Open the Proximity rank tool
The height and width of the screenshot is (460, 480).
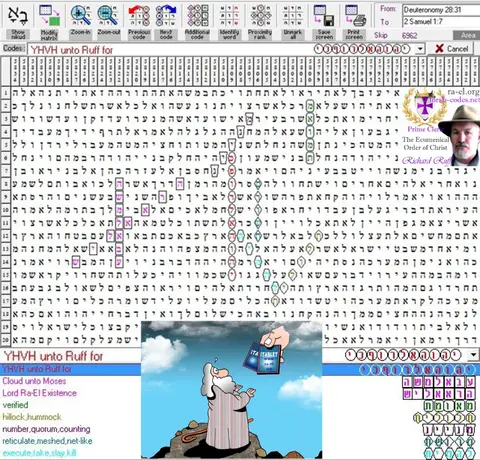click(x=260, y=16)
